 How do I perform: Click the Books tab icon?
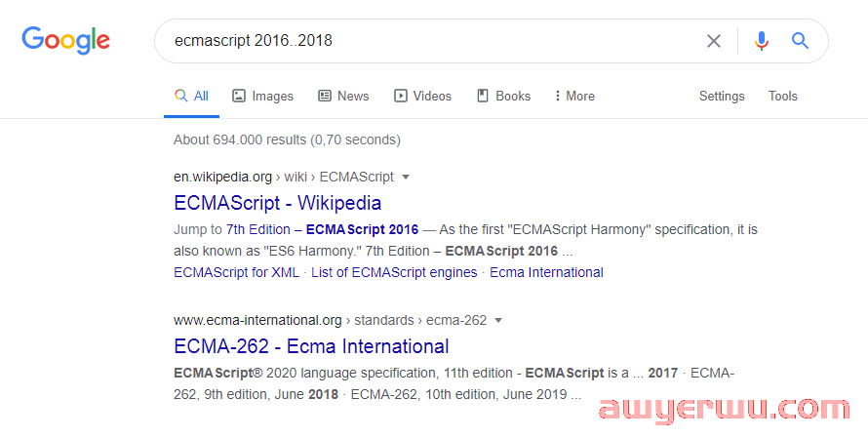click(x=483, y=96)
